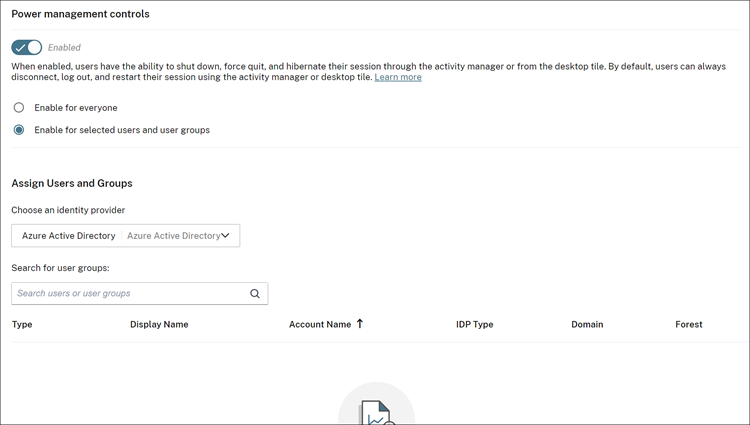This screenshot has width=750, height=425.
Task: Click the Search for user groups label
Action: (x=60, y=268)
